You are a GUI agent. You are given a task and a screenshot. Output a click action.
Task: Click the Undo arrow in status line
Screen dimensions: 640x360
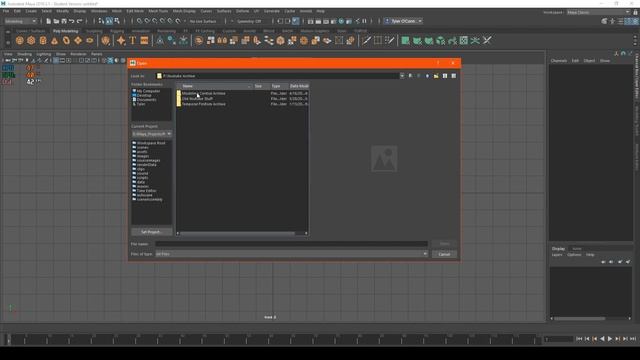tap(72, 21)
